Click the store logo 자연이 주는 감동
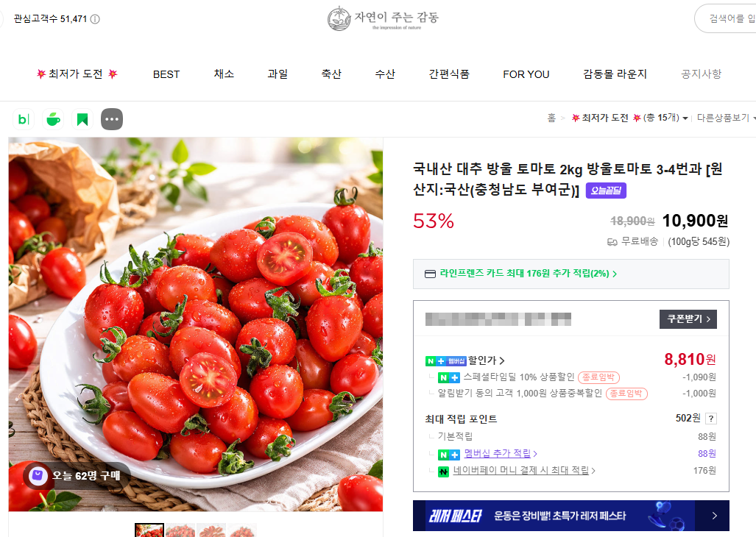Image resolution: width=756 pixels, height=537 pixels. 383,19
